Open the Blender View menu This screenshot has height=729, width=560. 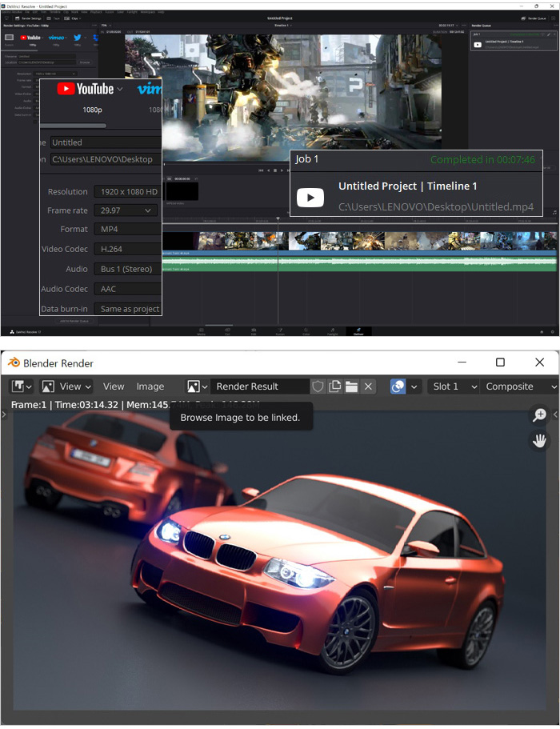point(114,387)
